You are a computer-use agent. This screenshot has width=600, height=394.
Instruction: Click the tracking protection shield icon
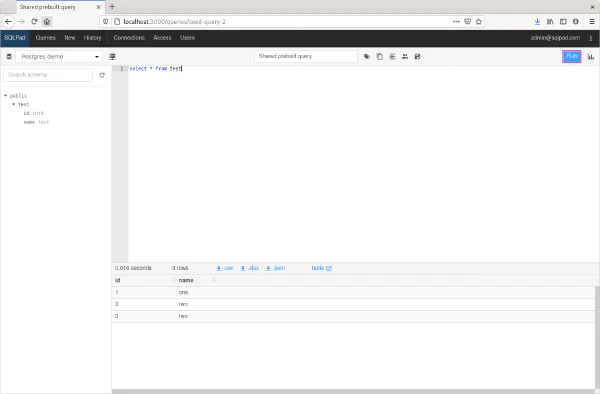click(x=106, y=22)
